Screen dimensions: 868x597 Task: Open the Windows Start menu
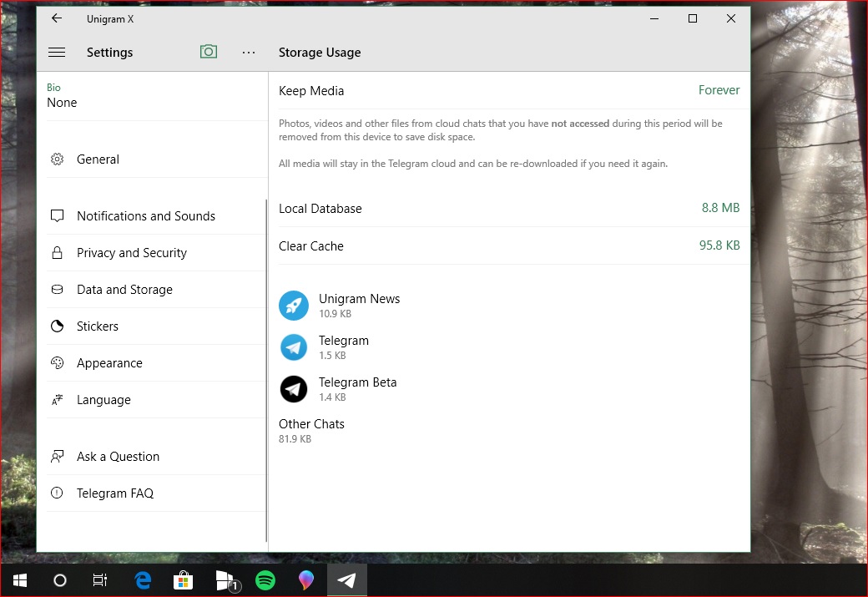point(20,580)
